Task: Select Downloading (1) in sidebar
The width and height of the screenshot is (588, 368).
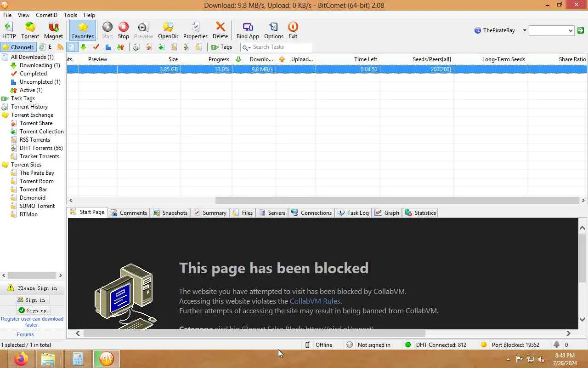Action: [x=40, y=65]
